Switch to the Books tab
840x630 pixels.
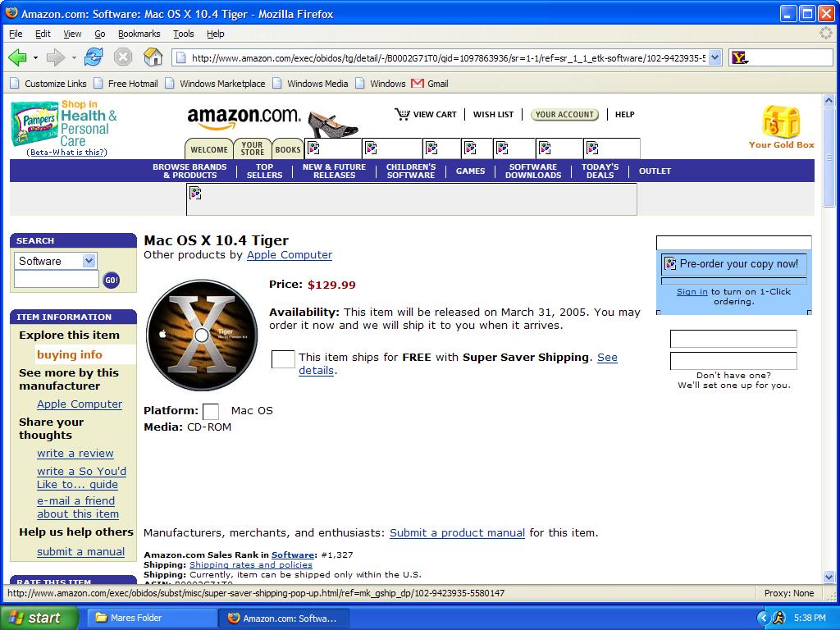(x=288, y=149)
